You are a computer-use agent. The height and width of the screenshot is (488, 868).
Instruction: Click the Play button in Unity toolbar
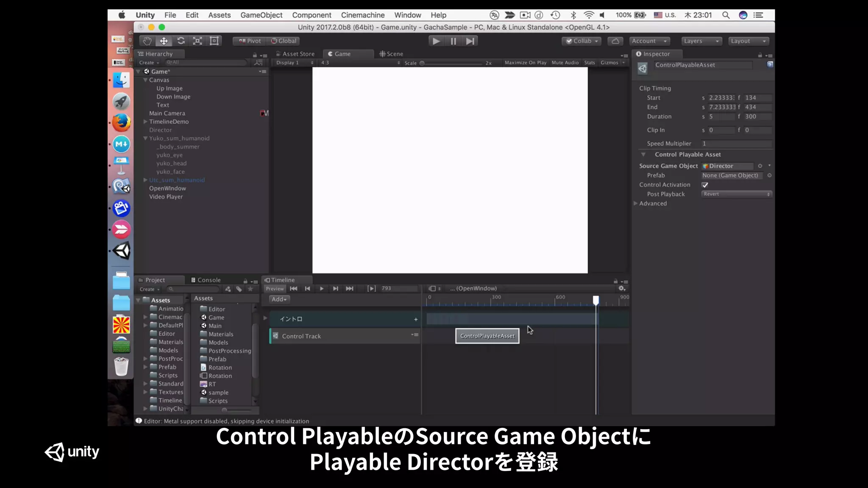coord(436,41)
